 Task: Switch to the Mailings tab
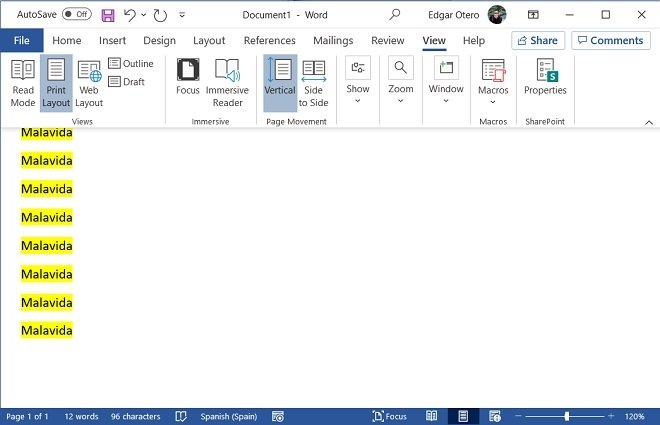coord(333,40)
